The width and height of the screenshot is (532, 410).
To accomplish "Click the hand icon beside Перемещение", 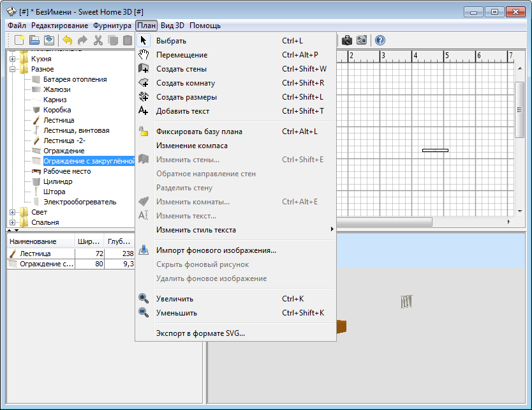I will (x=144, y=54).
